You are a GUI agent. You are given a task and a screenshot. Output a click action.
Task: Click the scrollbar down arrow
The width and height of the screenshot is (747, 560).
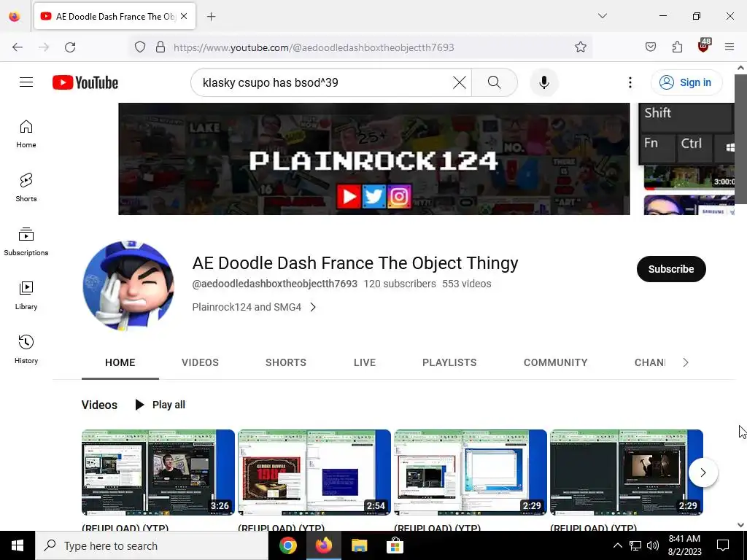740,525
